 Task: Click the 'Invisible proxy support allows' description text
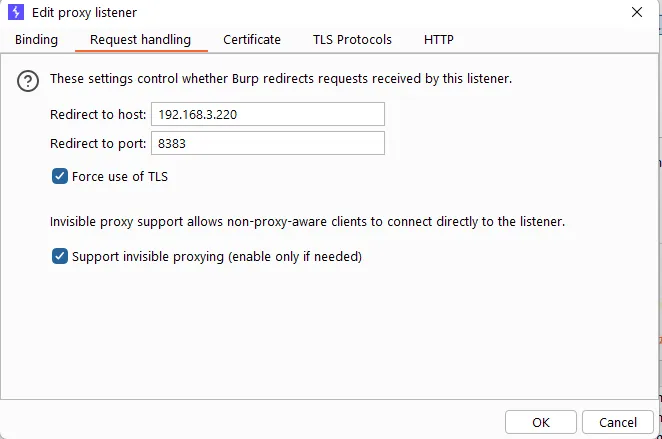[x=307, y=222]
